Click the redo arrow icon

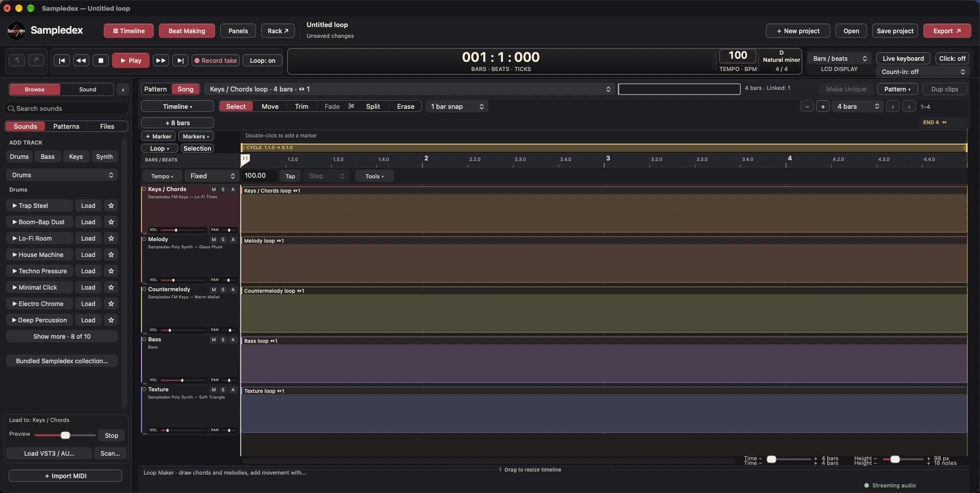[x=36, y=60]
